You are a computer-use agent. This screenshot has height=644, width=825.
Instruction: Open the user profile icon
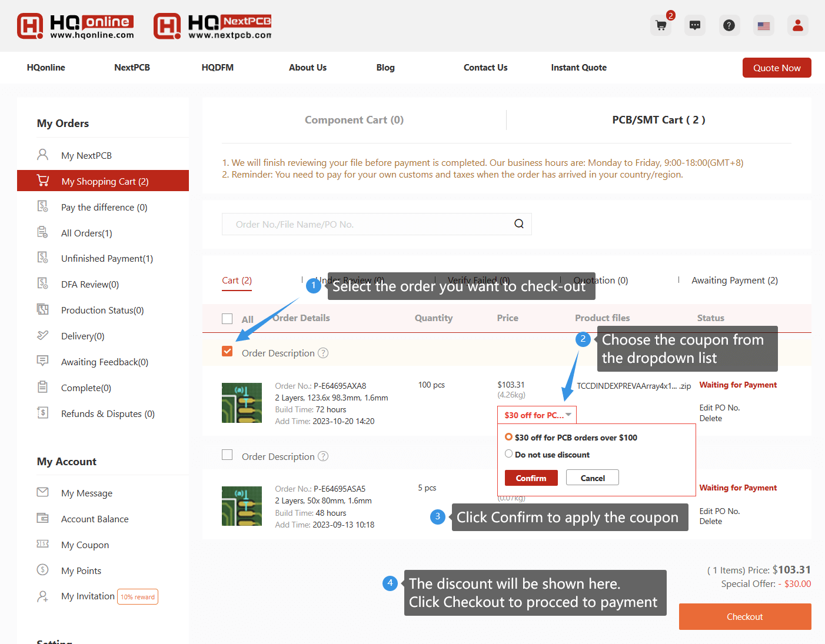tap(798, 25)
